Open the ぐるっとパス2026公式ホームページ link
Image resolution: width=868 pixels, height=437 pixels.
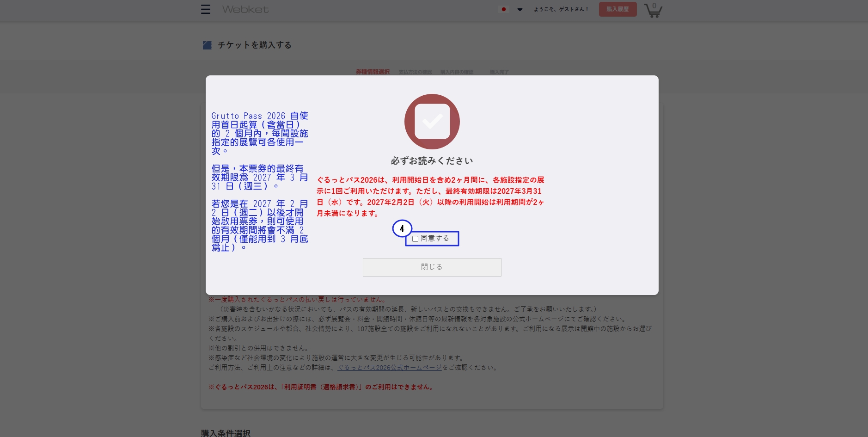pyautogui.click(x=390, y=368)
